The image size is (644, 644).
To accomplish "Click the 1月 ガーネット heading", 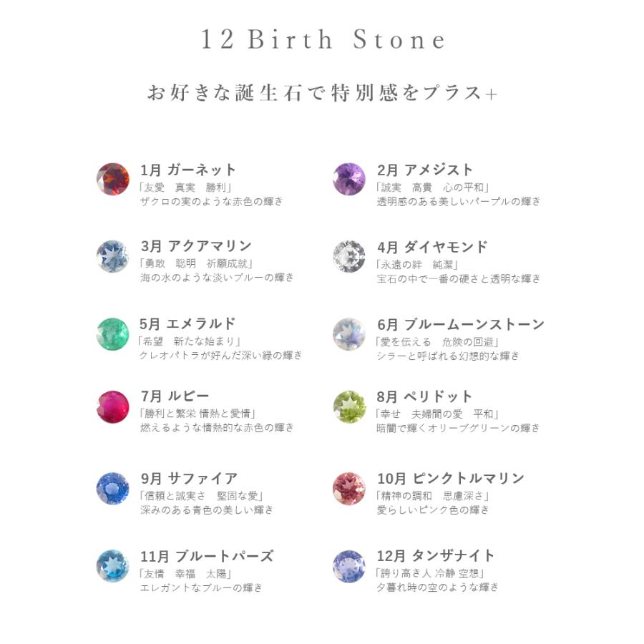I will [188, 170].
